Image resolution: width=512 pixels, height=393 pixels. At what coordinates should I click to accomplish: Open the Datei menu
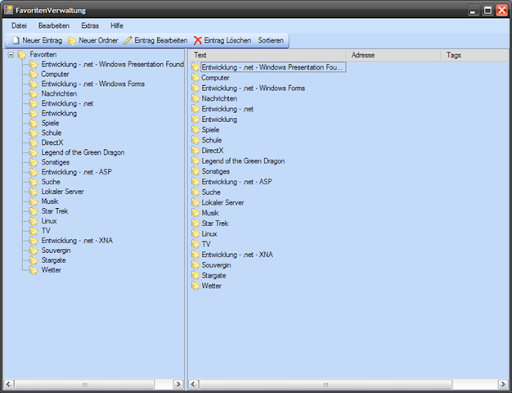tap(19, 26)
